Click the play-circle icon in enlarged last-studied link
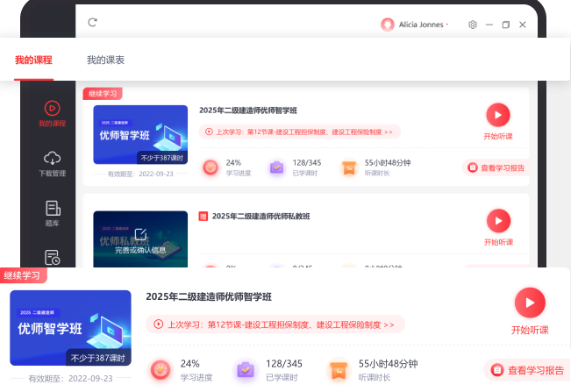This screenshot has width=571, height=392. point(158,324)
